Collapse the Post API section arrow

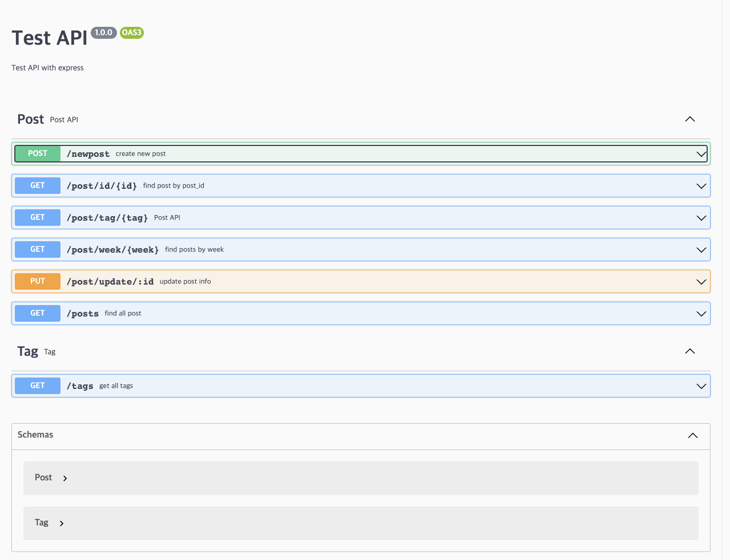[x=689, y=119]
